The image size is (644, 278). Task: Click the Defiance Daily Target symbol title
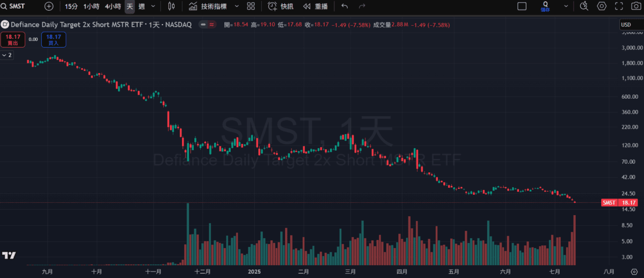click(101, 25)
